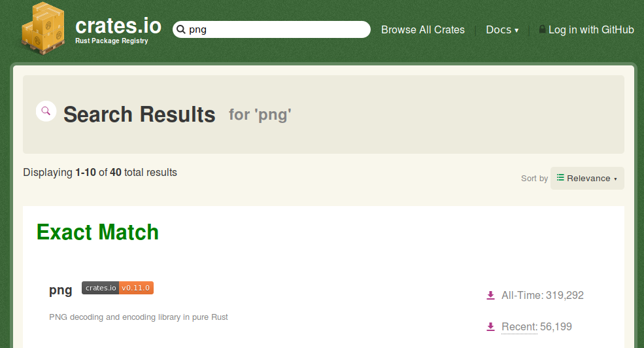Click the Recent download arrow icon
This screenshot has width=644, height=348.
pyautogui.click(x=490, y=326)
